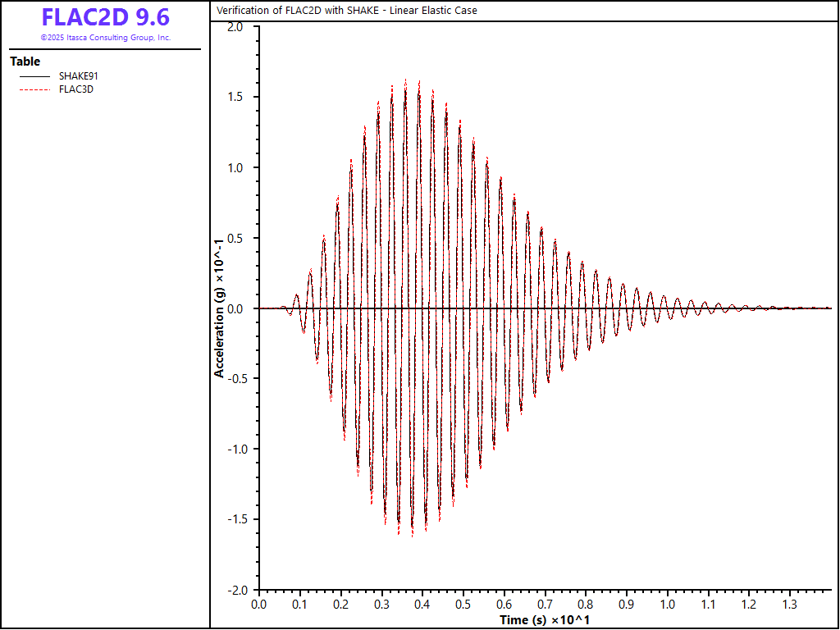Screen dimensions: 840x630
Task: Click the 0.5 tick label on x-axis
Action: (463, 605)
